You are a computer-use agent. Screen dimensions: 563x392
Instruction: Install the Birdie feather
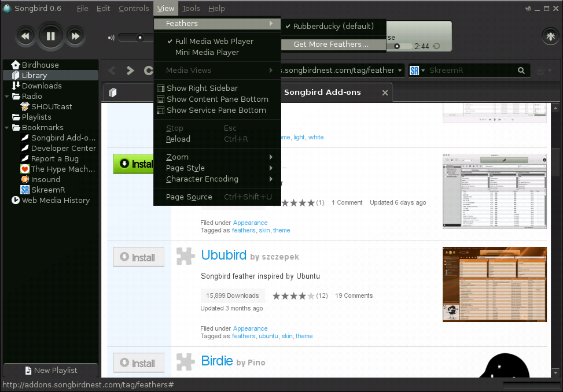tap(139, 363)
